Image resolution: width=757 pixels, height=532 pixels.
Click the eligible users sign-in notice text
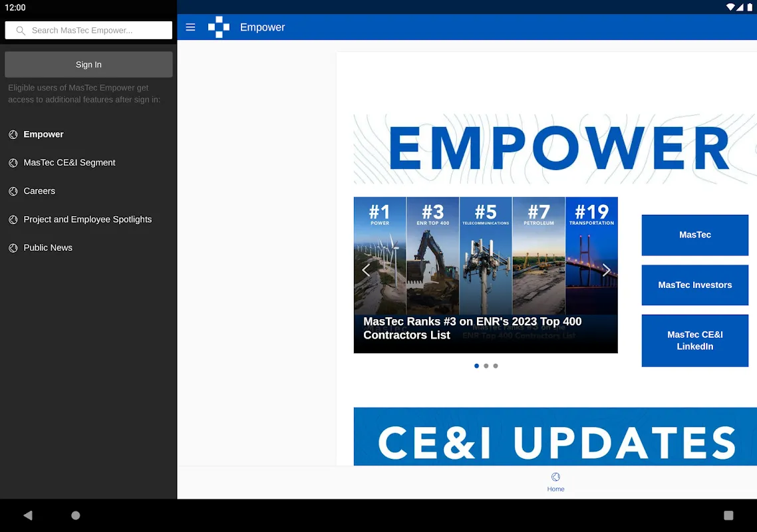click(84, 94)
